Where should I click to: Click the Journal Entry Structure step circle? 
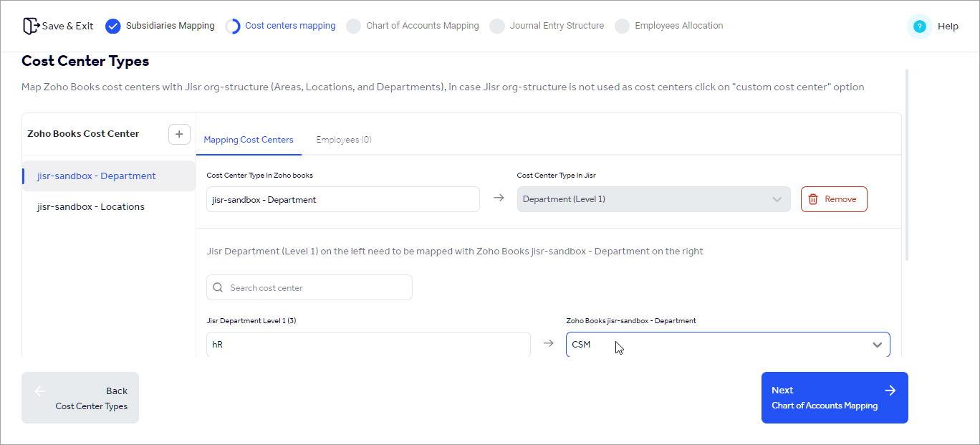[x=497, y=26]
